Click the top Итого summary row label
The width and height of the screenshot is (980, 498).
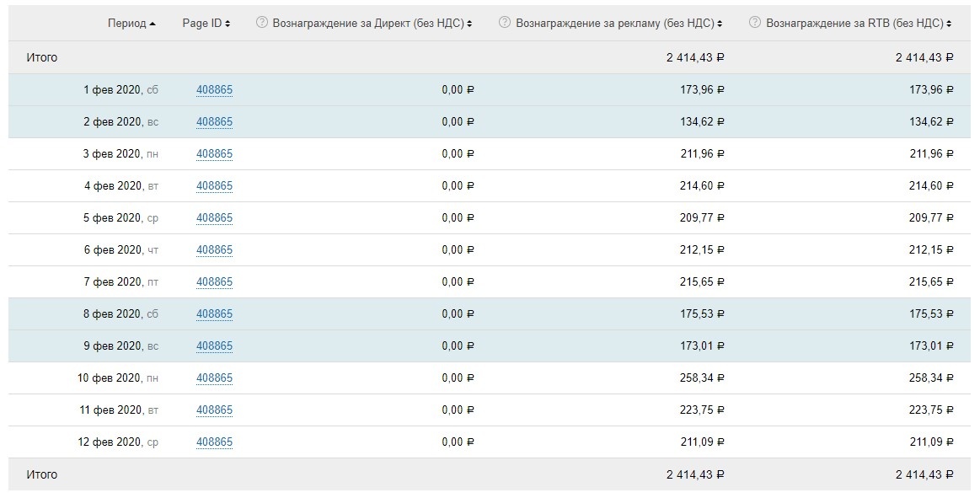(x=42, y=58)
